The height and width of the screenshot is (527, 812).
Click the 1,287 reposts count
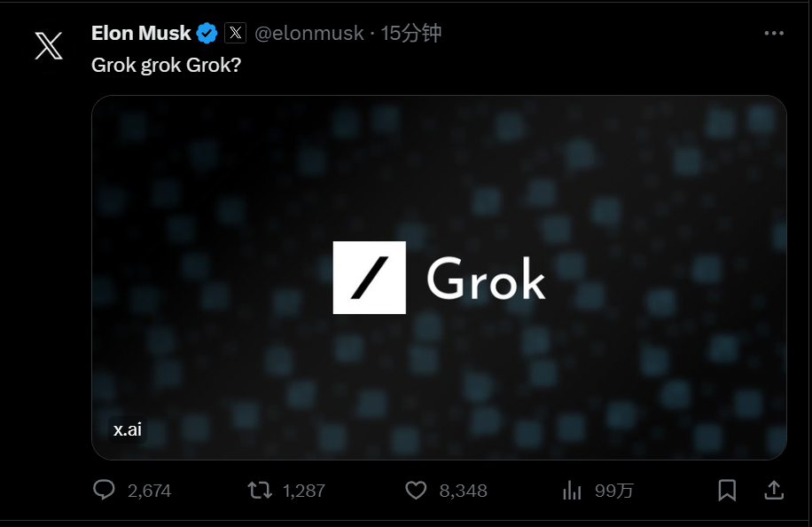pyautogui.click(x=304, y=491)
